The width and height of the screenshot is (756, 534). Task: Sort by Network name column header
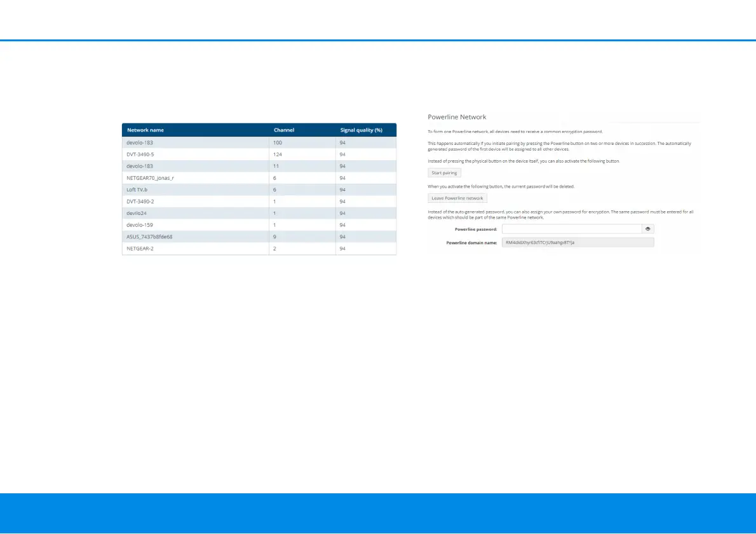point(145,130)
